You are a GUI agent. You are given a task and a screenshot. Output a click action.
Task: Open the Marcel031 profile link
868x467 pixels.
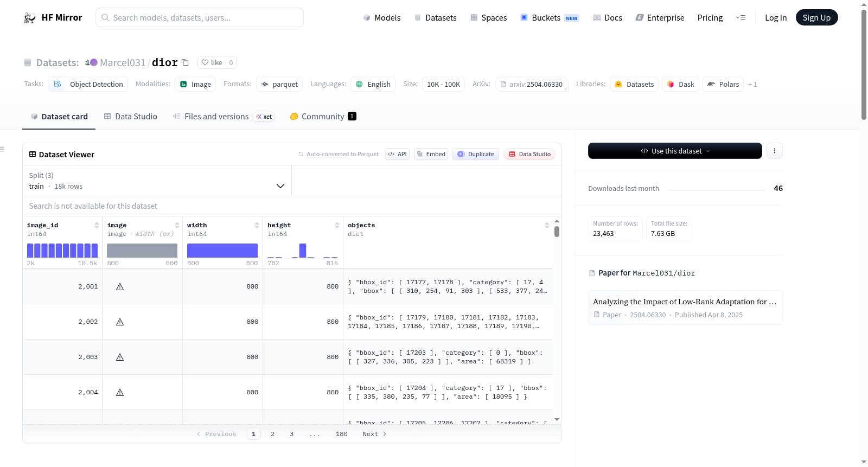tap(123, 62)
